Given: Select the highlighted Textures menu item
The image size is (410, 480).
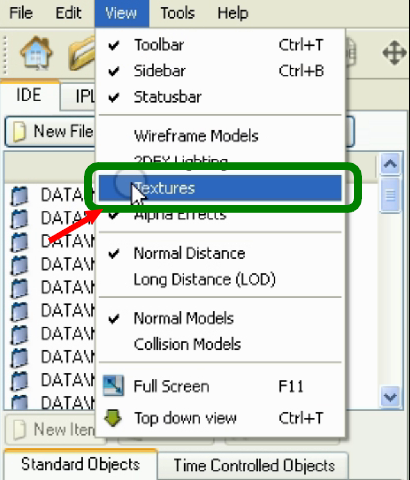Looking at the screenshot, I should (220, 188).
